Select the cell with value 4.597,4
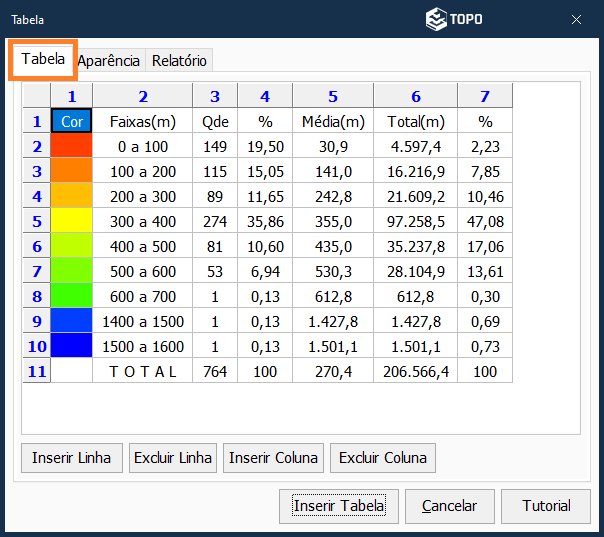604x537 pixels. (x=416, y=145)
